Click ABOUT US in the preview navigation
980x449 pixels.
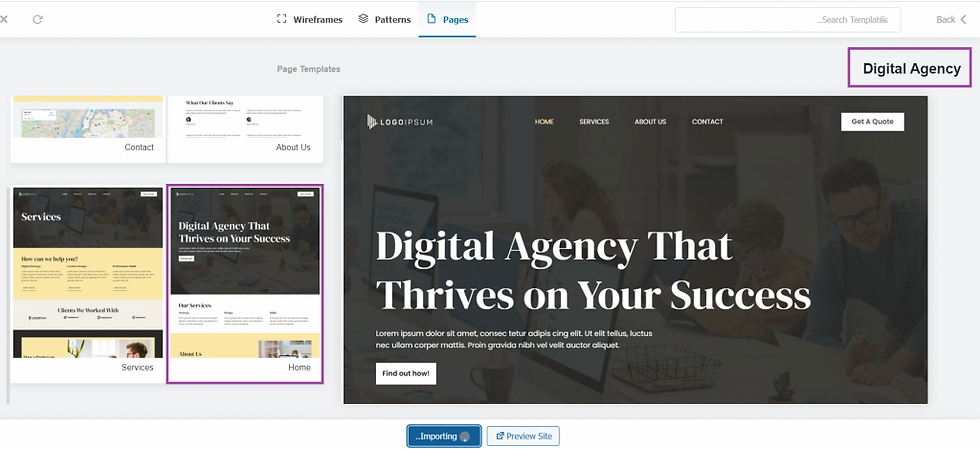[650, 121]
